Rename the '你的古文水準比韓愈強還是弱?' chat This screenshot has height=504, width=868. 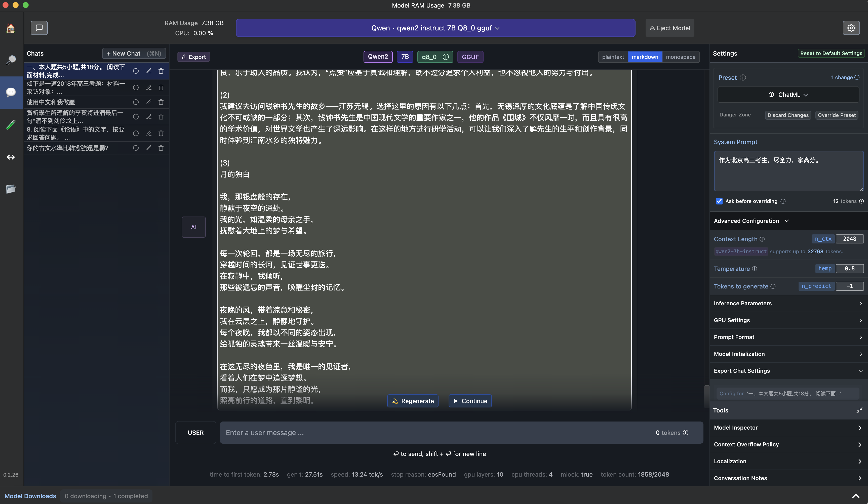pos(149,148)
